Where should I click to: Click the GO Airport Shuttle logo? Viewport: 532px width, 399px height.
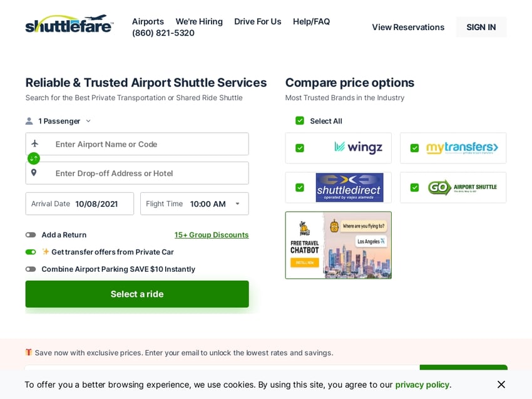coord(462,187)
